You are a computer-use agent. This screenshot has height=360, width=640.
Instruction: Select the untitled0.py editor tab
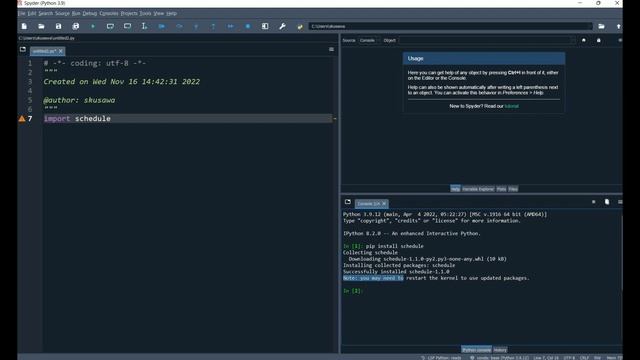coord(44,51)
